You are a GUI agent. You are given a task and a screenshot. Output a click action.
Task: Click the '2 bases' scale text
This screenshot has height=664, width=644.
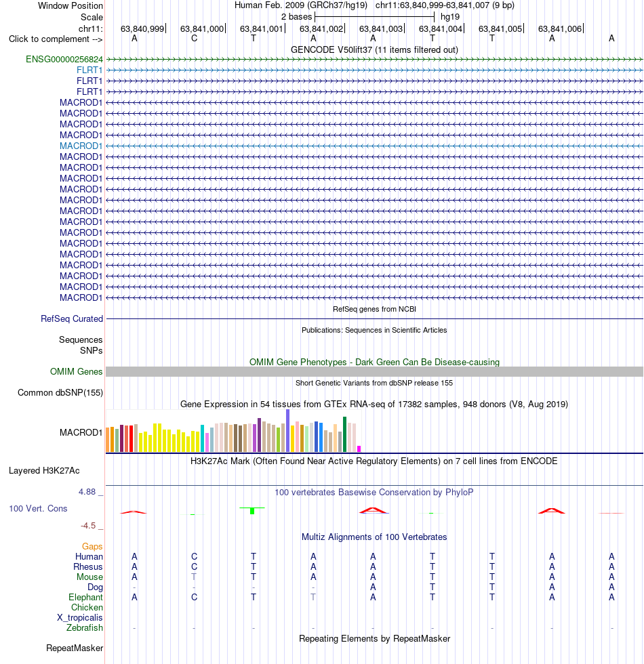coord(296,17)
